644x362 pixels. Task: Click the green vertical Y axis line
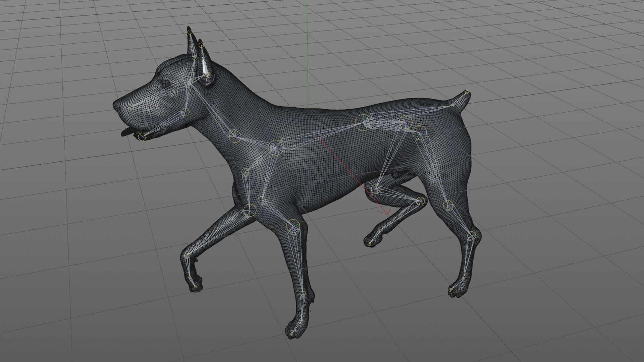pyautogui.click(x=308, y=54)
